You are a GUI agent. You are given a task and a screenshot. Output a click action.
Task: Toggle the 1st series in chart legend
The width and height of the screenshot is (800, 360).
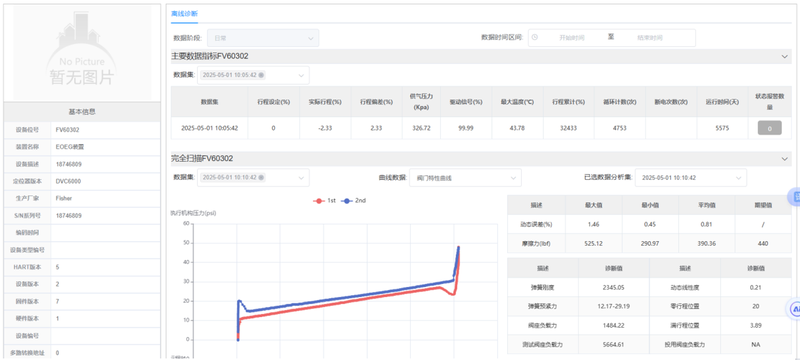click(x=324, y=201)
